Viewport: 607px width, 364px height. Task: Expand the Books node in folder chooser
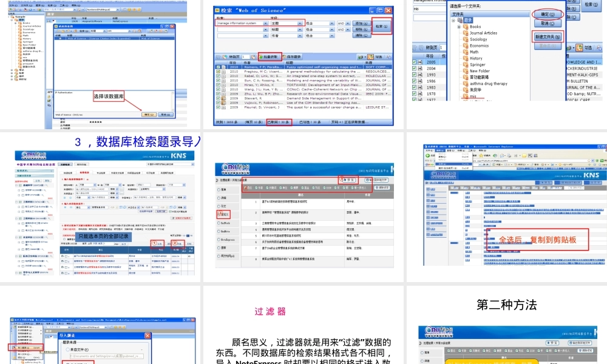(459, 27)
